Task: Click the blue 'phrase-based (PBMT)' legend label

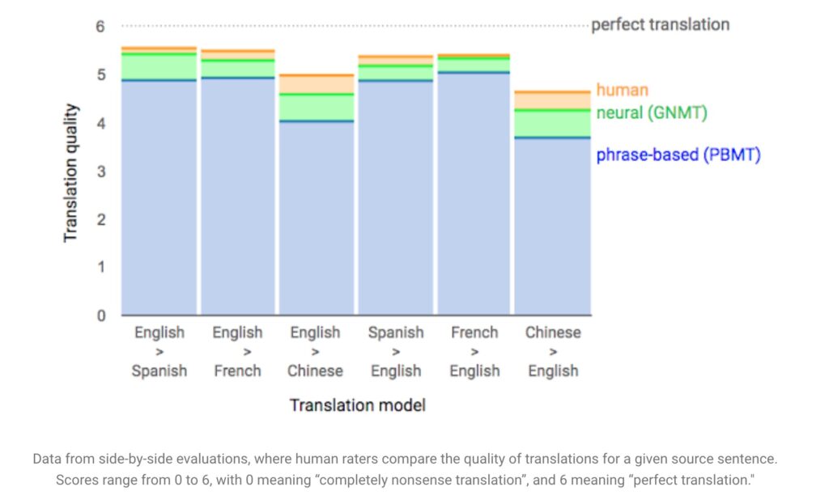Action: click(x=678, y=155)
